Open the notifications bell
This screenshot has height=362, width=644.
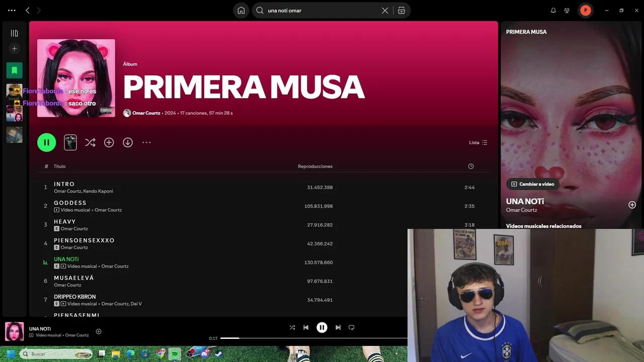(x=553, y=10)
